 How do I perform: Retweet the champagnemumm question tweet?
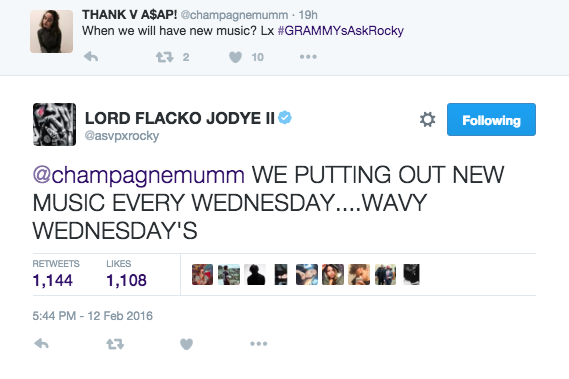(x=164, y=57)
